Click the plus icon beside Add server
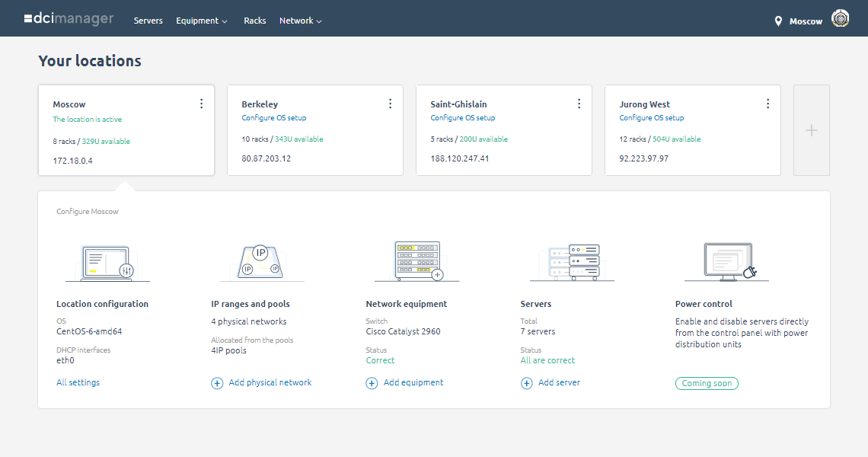868x457 pixels. (x=526, y=383)
